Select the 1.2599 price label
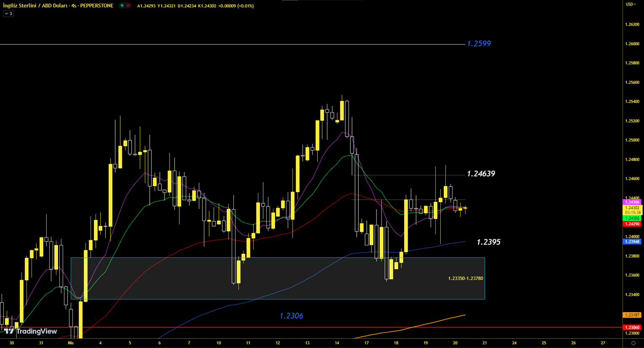 click(x=479, y=44)
